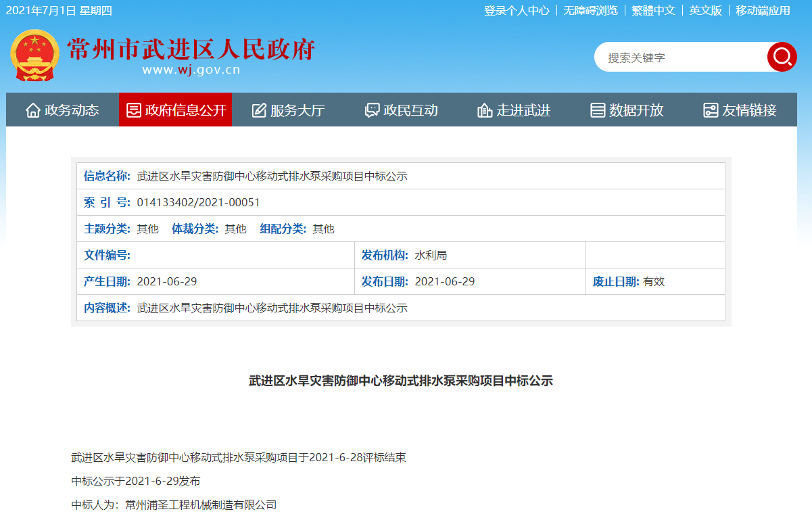Click the bold centered article title

(x=401, y=381)
